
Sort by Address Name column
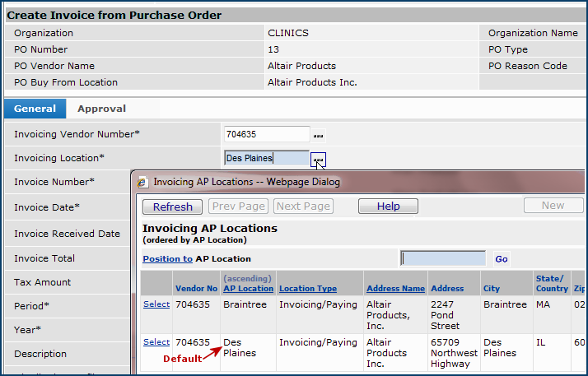pyautogui.click(x=394, y=289)
